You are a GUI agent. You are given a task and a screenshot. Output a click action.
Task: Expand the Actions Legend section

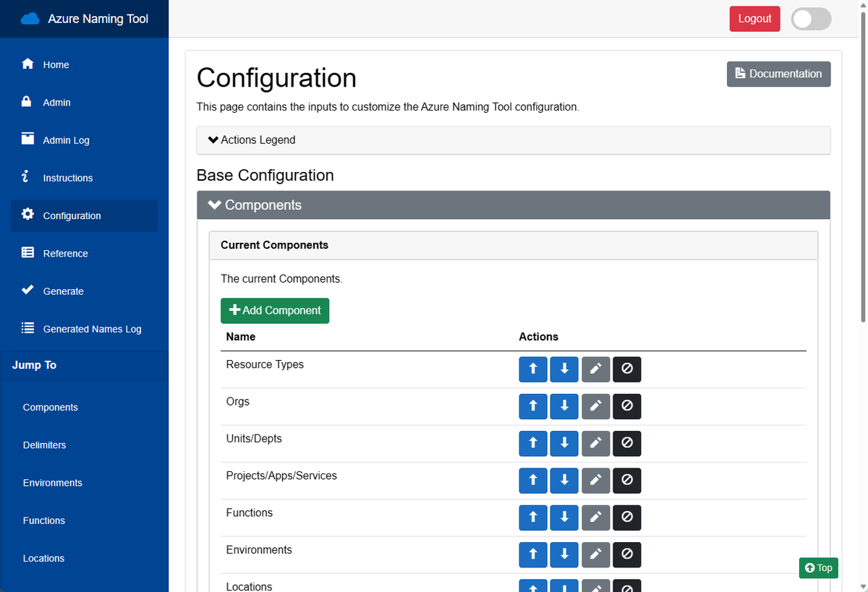[513, 140]
